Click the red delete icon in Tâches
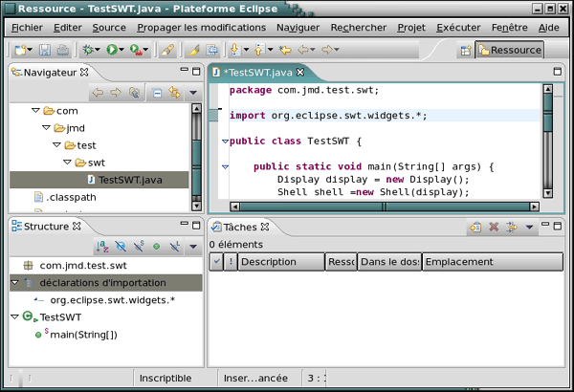This screenshot has height=392, width=574. 494,228
